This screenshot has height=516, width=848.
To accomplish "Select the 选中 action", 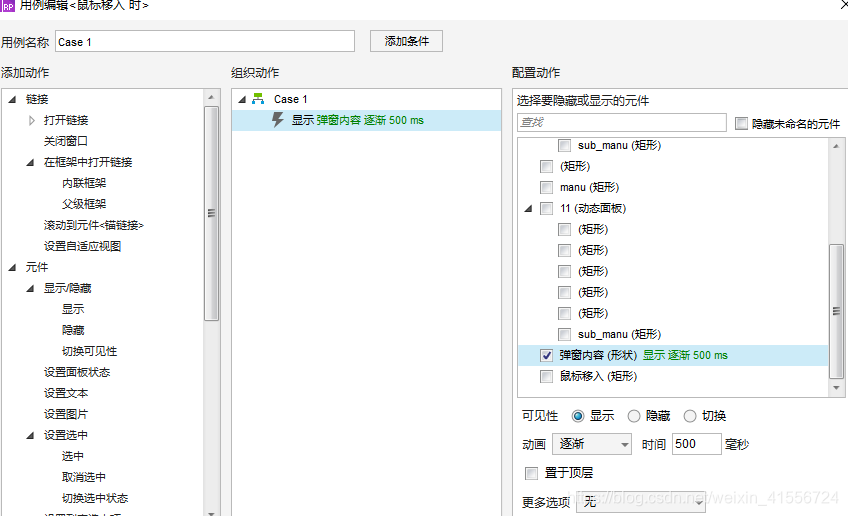I will [x=73, y=457].
